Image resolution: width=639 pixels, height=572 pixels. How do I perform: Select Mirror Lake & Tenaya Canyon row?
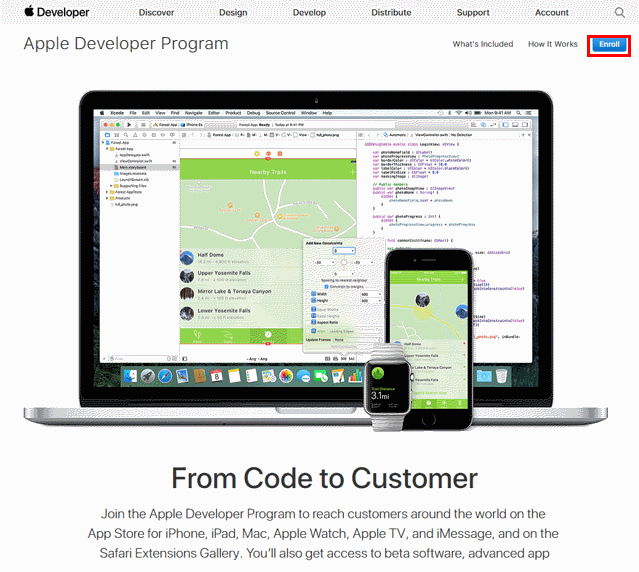point(240,294)
